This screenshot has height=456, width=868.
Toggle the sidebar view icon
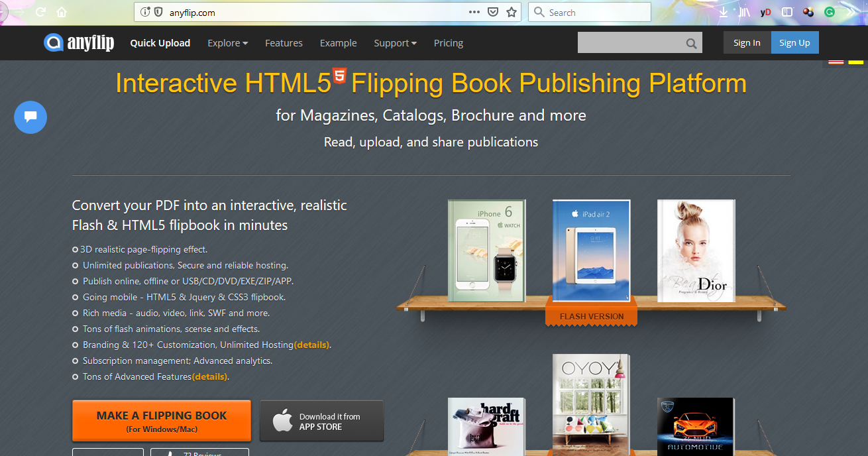click(x=787, y=12)
